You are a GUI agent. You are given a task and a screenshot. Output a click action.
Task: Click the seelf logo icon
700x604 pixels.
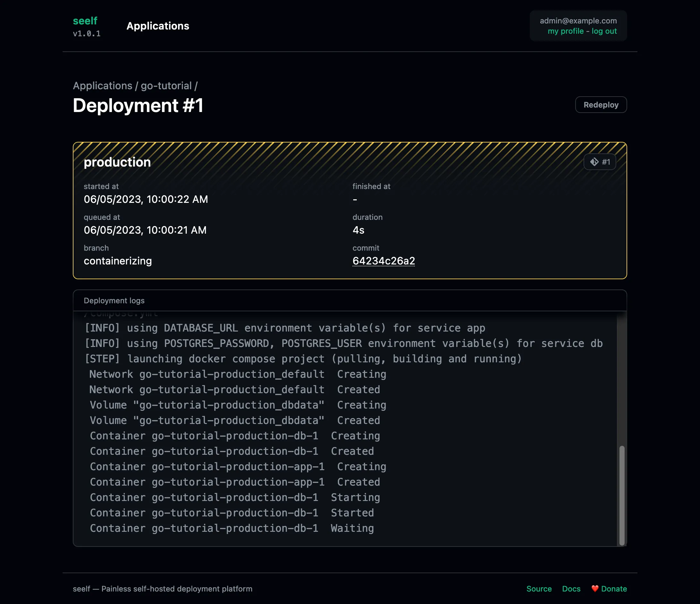point(85,20)
